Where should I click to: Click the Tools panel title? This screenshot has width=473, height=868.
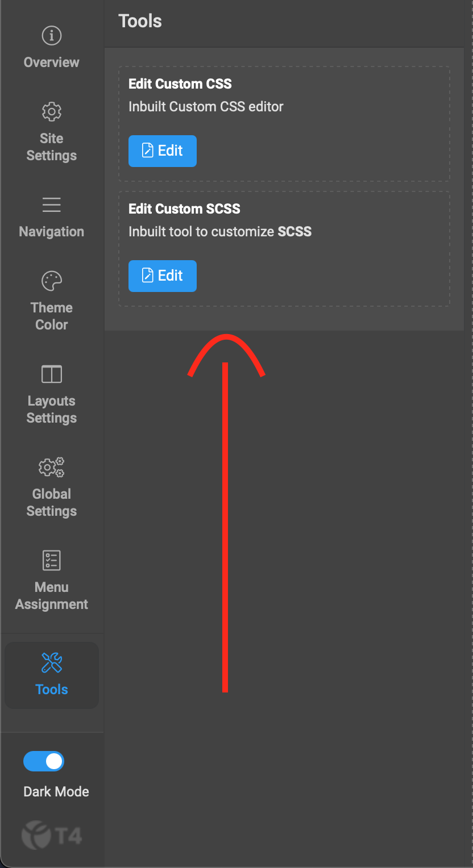point(140,21)
